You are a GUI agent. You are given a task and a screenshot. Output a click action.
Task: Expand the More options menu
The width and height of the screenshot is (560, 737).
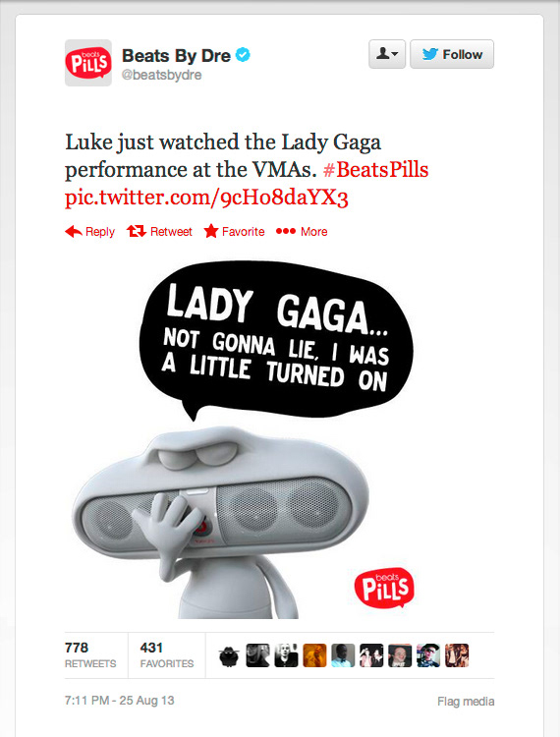point(302,231)
